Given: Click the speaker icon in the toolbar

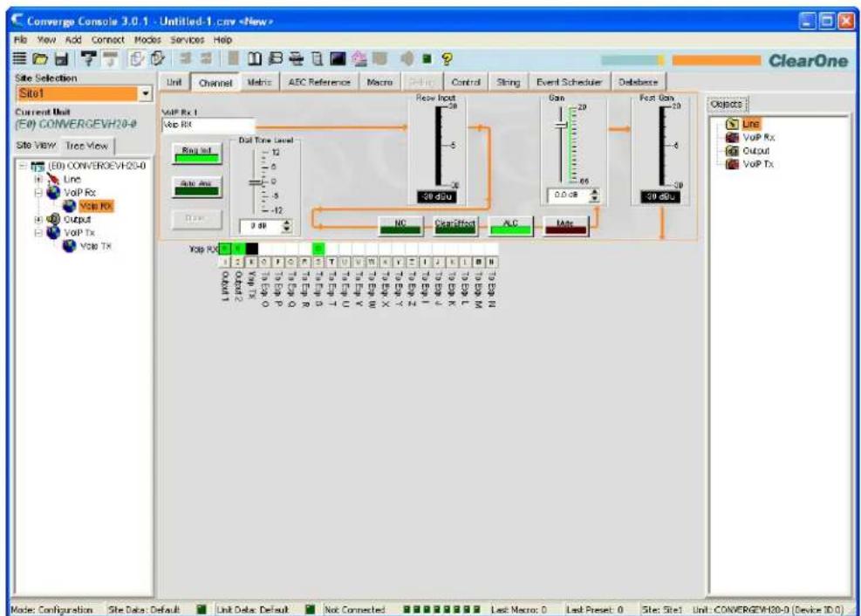Looking at the screenshot, I should [407, 58].
